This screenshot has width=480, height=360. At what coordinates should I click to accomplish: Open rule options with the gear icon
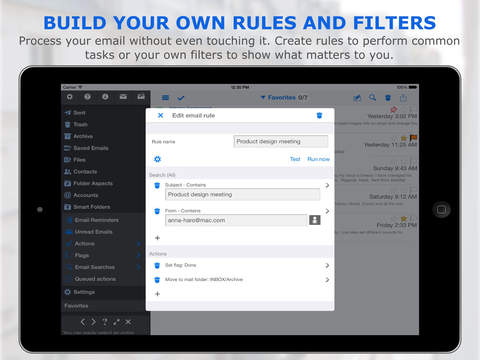[157, 159]
